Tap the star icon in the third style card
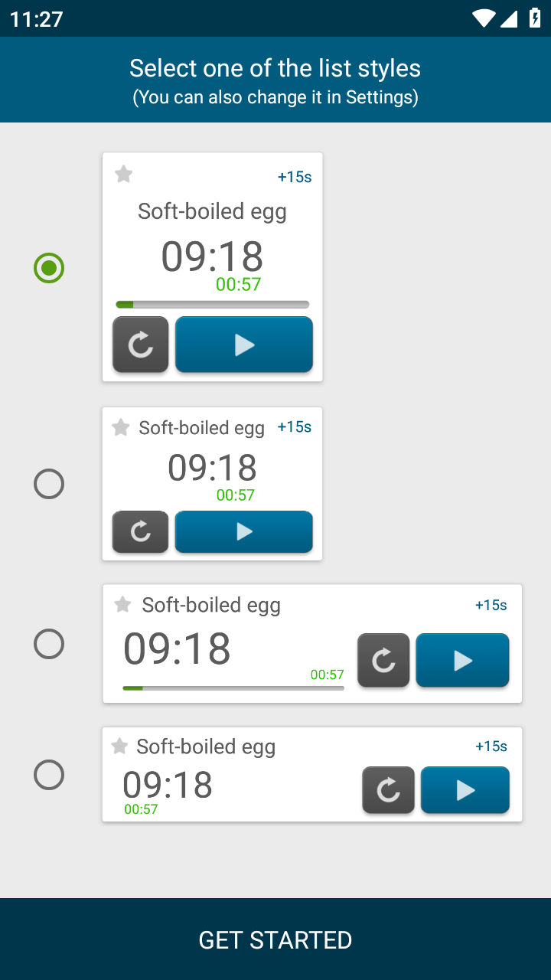Screen dimensions: 551x980 pos(122,605)
